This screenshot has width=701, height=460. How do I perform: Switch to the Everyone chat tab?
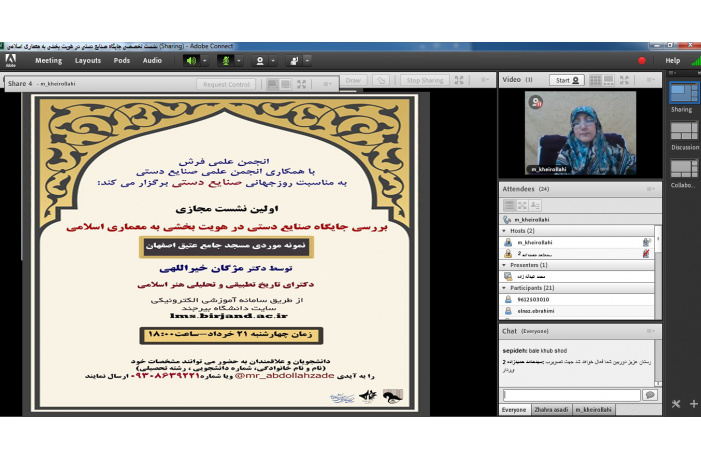click(x=514, y=410)
